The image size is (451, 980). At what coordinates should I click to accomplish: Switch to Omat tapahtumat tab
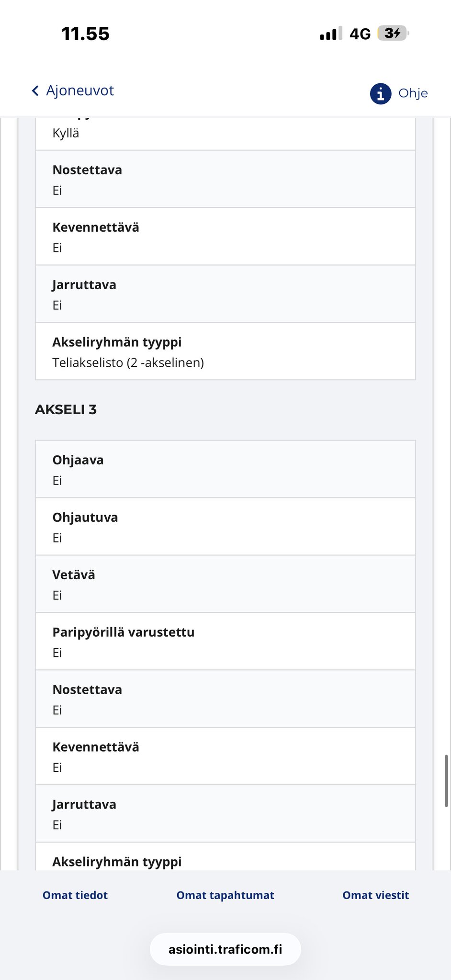225,895
